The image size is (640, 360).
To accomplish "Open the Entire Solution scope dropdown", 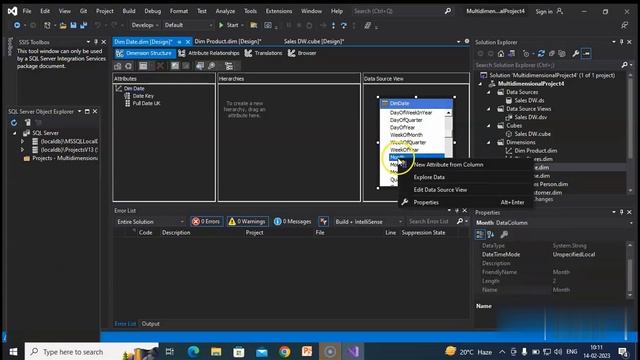I will point(150,222).
